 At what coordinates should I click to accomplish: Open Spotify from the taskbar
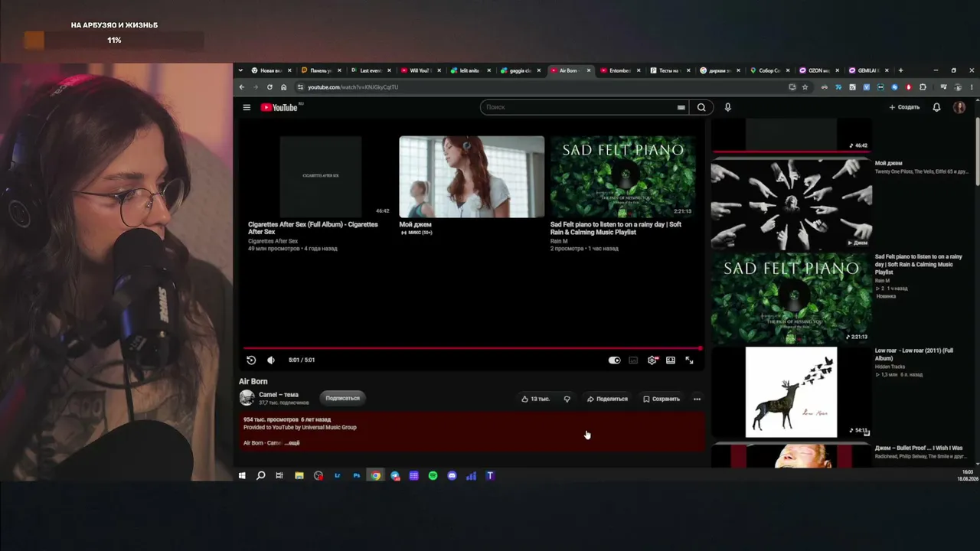coord(433,476)
